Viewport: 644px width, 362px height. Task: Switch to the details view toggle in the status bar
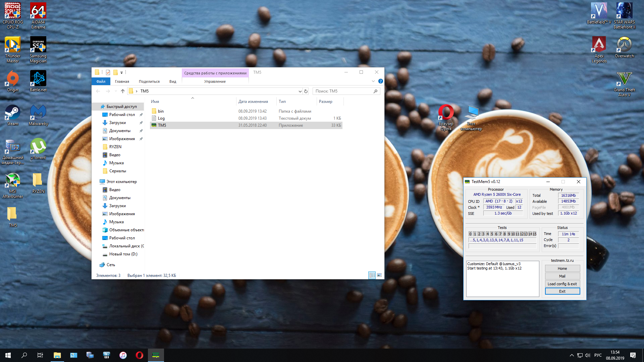372,275
